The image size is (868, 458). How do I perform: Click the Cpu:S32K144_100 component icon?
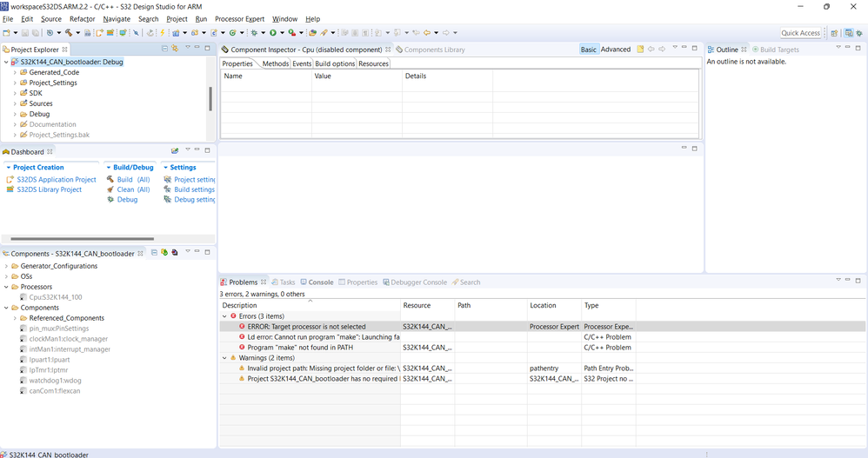[23, 297]
